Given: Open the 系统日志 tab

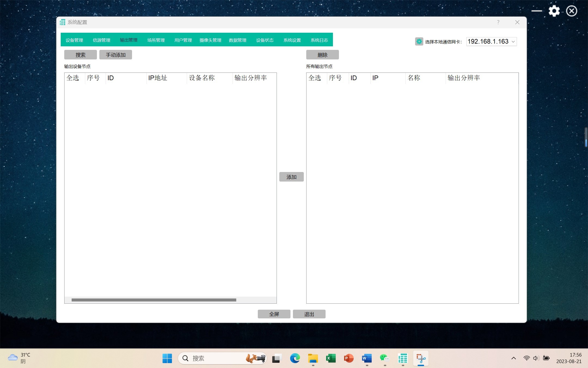Looking at the screenshot, I should click(x=319, y=40).
